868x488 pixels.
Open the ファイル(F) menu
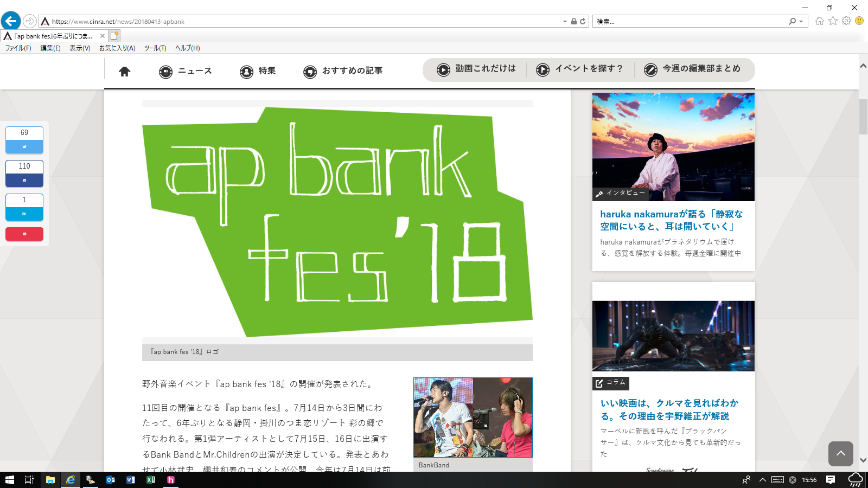(x=18, y=48)
